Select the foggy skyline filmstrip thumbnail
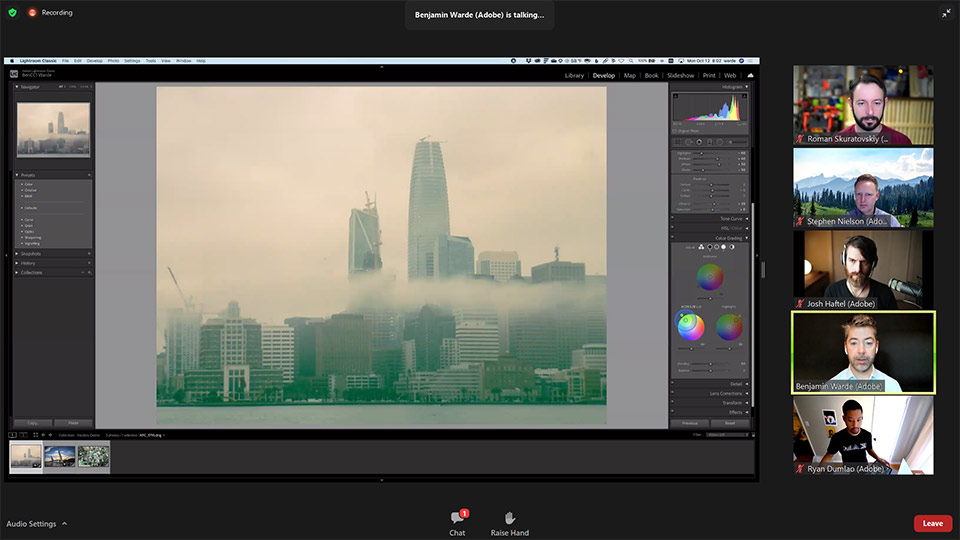 click(x=26, y=457)
